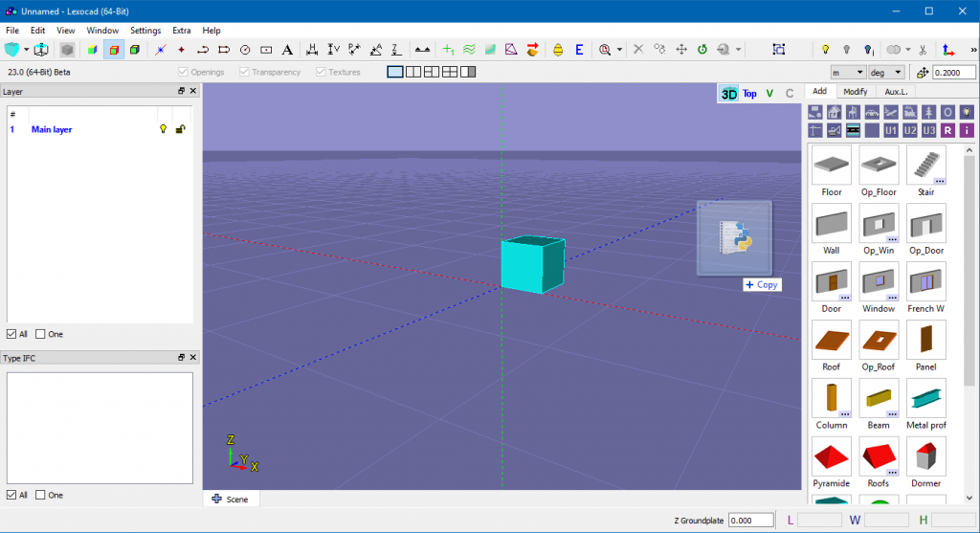
Task: Open the Stair options ellipsis
Action: click(940, 181)
